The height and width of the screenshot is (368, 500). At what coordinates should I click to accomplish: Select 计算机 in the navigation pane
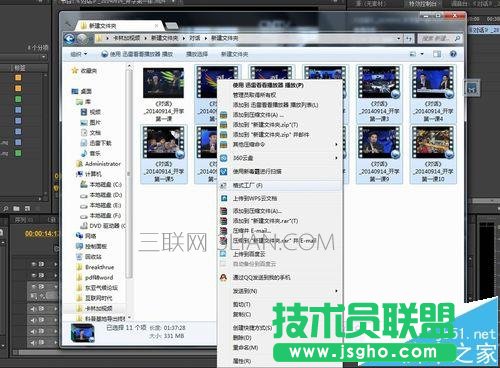pos(89,174)
